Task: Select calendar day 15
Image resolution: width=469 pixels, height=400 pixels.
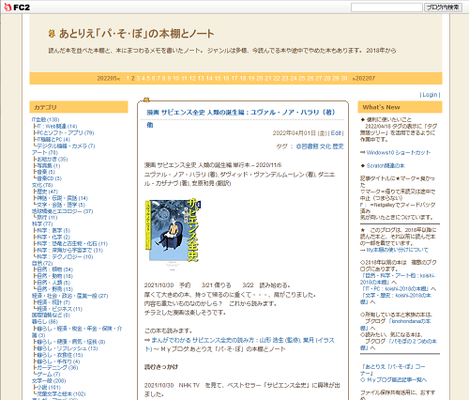Action: [x=218, y=78]
